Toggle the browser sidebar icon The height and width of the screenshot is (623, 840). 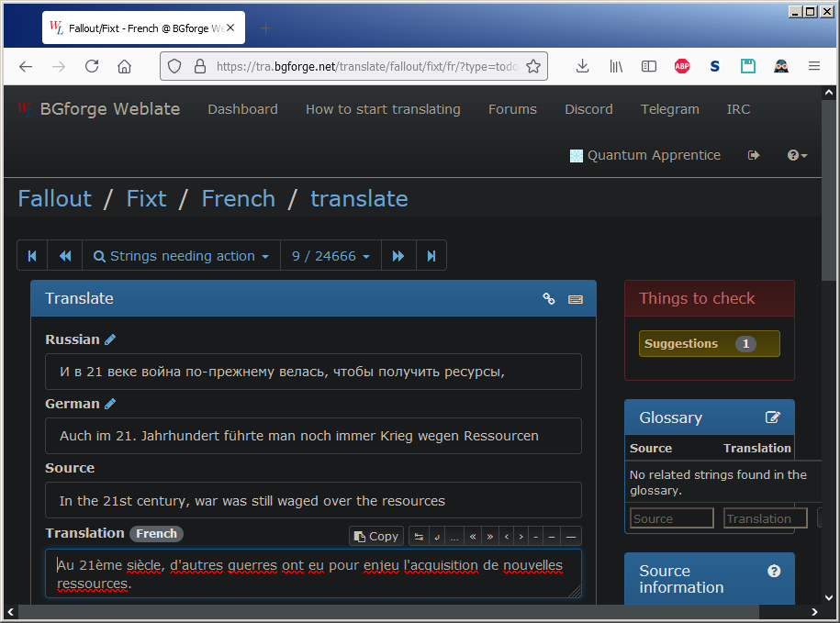(649, 66)
